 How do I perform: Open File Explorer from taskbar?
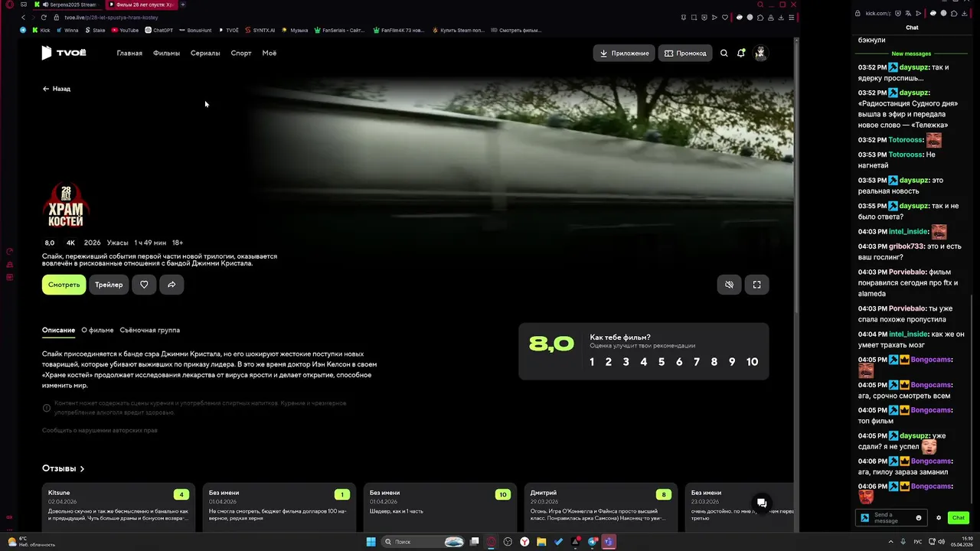coord(541,542)
